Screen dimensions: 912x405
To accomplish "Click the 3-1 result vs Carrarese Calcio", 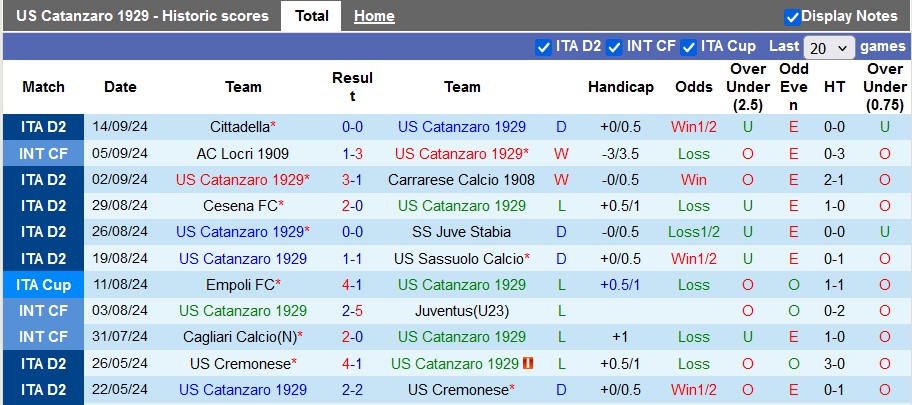I will click(x=352, y=180).
